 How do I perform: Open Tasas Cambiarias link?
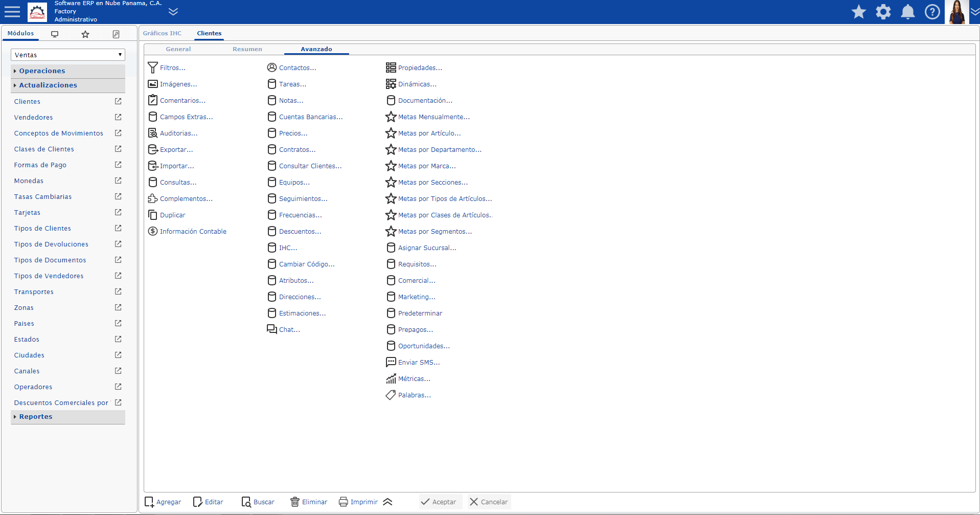[43, 196]
